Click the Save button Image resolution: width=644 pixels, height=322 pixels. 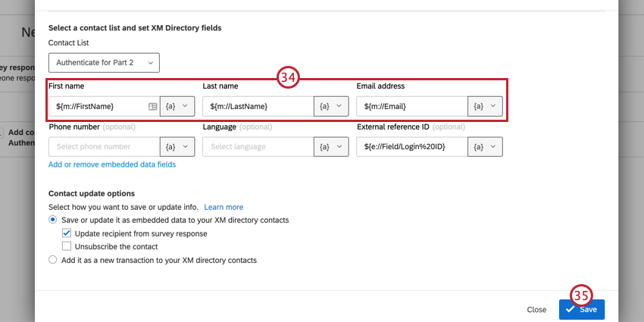[x=581, y=309]
